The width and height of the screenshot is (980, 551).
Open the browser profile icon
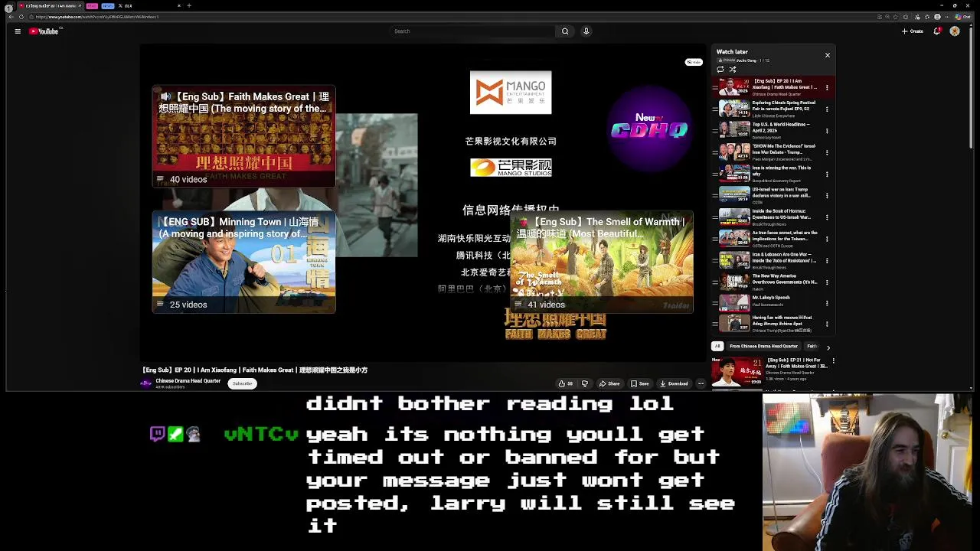point(937,17)
